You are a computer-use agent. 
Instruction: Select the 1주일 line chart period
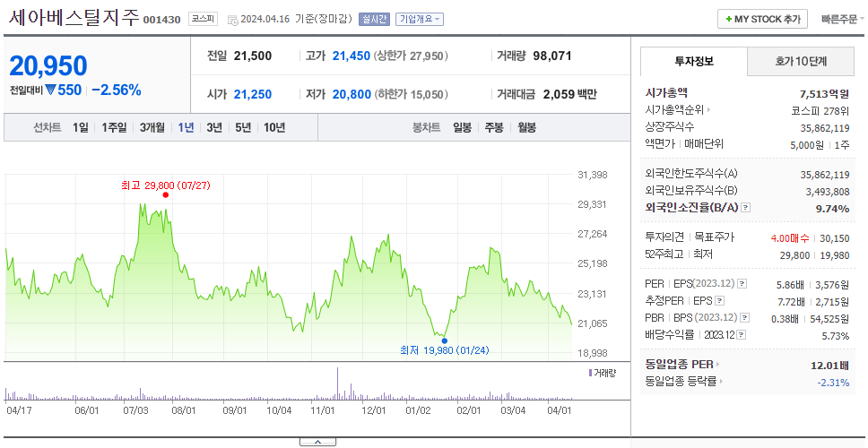coord(114,128)
